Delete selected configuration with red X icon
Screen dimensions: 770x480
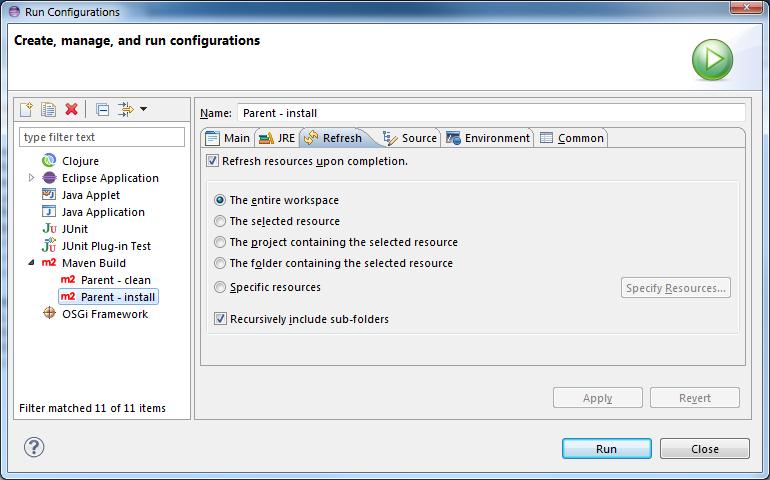(71, 109)
